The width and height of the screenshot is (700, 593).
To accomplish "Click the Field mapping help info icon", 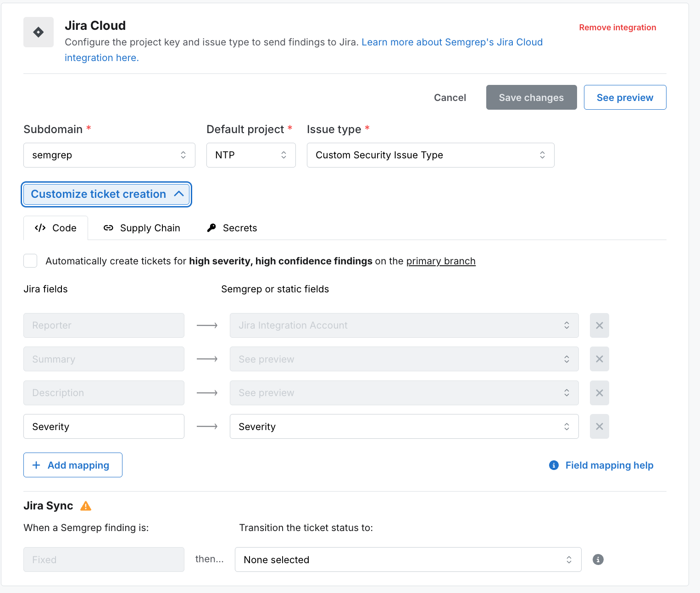I will coord(554,465).
